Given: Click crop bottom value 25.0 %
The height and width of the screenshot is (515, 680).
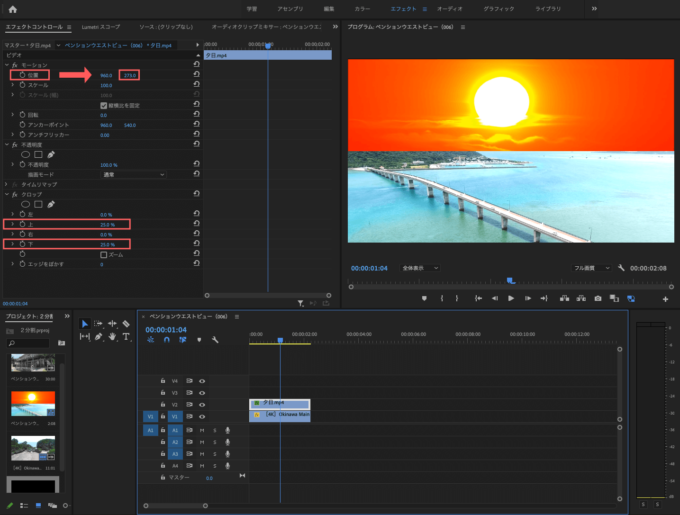Looking at the screenshot, I should point(108,245).
